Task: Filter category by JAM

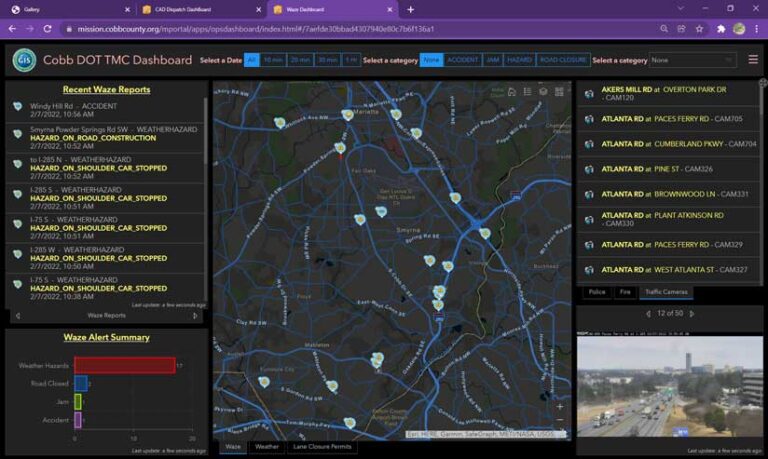Action: pyautogui.click(x=493, y=60)
